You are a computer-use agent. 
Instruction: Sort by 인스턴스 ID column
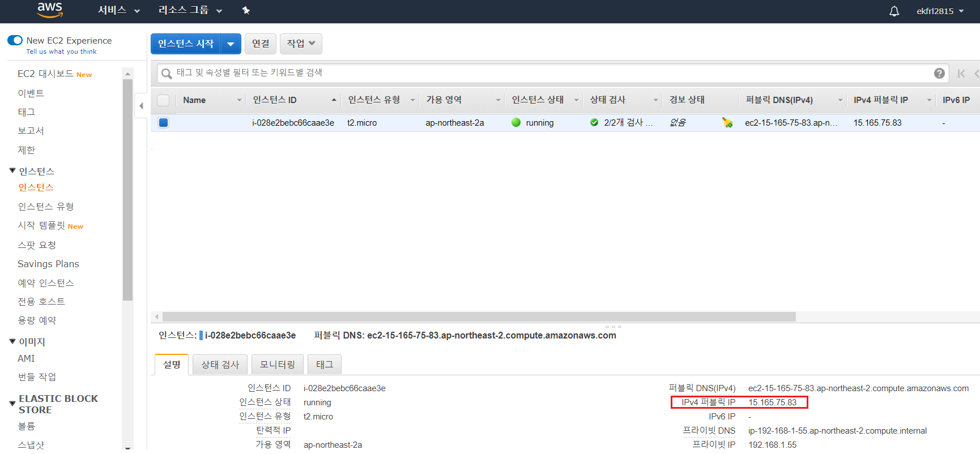pos(275,100)
